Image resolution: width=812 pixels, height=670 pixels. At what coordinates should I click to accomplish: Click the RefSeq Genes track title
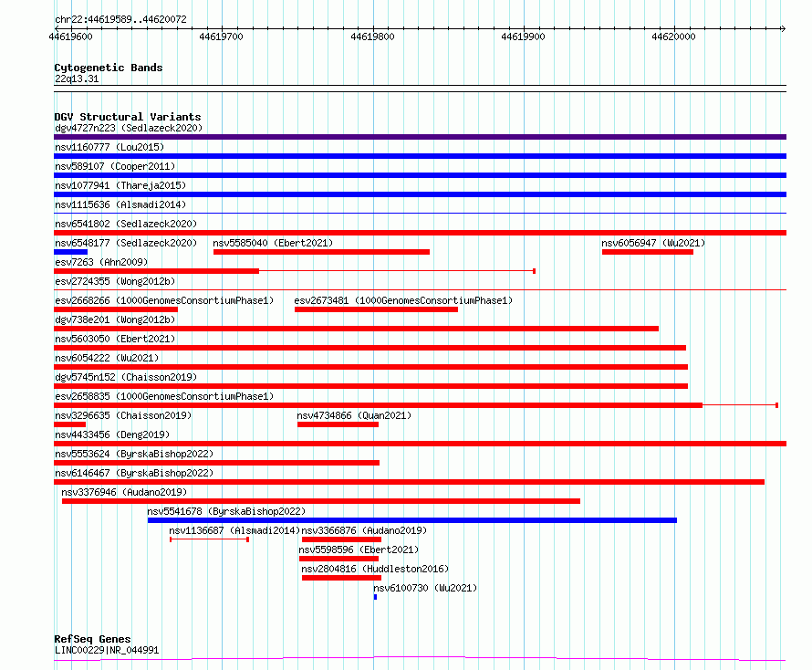(x=93, y=639)
